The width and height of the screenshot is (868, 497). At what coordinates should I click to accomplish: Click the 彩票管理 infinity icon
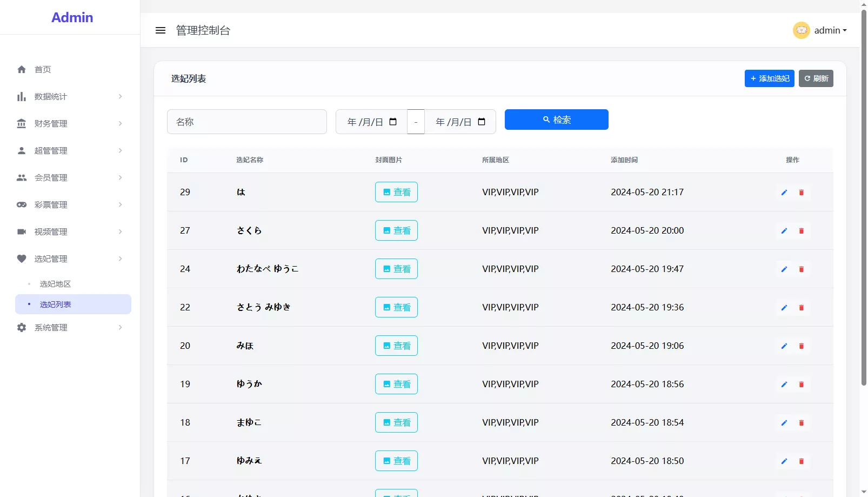22,204
